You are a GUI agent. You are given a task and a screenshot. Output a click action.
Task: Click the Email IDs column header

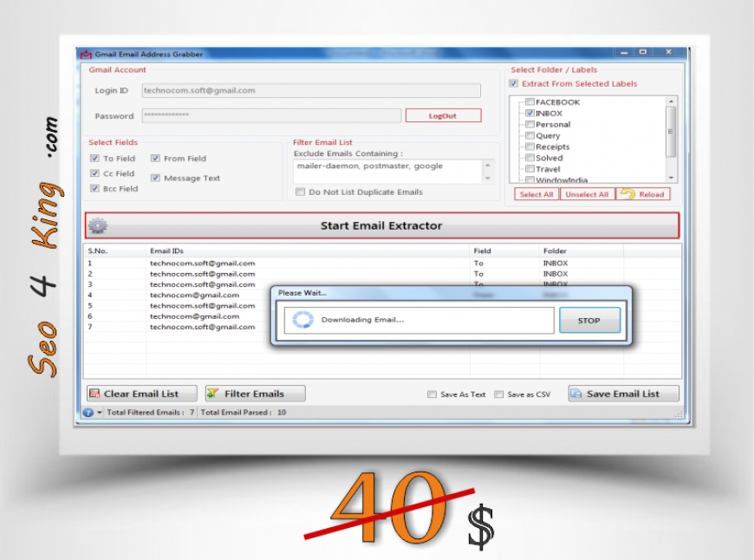(x=308, y=251)
